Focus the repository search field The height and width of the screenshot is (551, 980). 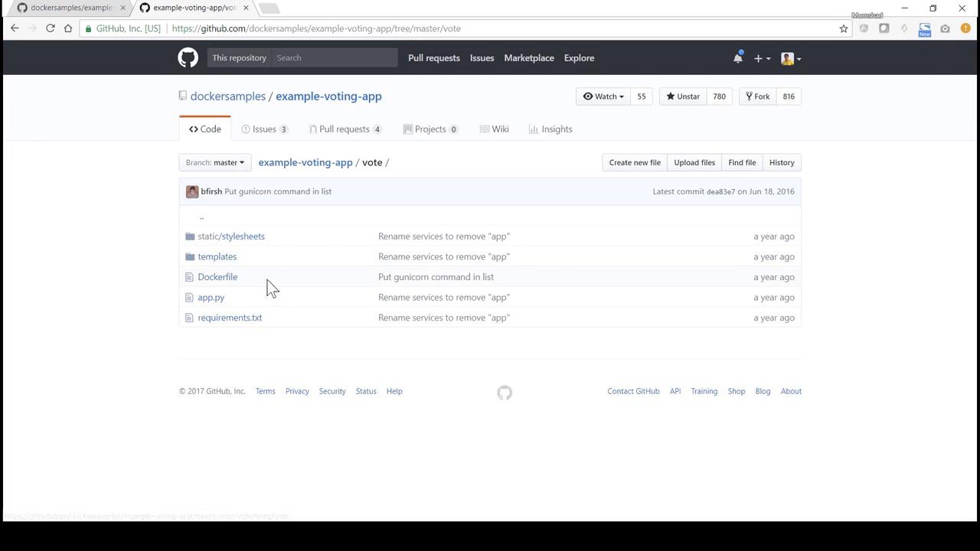[x=334, y=58]
